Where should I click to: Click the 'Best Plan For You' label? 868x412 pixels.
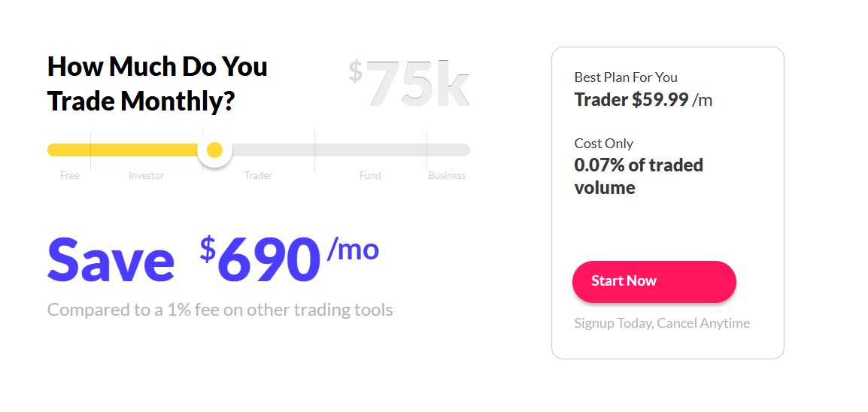(x=626, y=77)
